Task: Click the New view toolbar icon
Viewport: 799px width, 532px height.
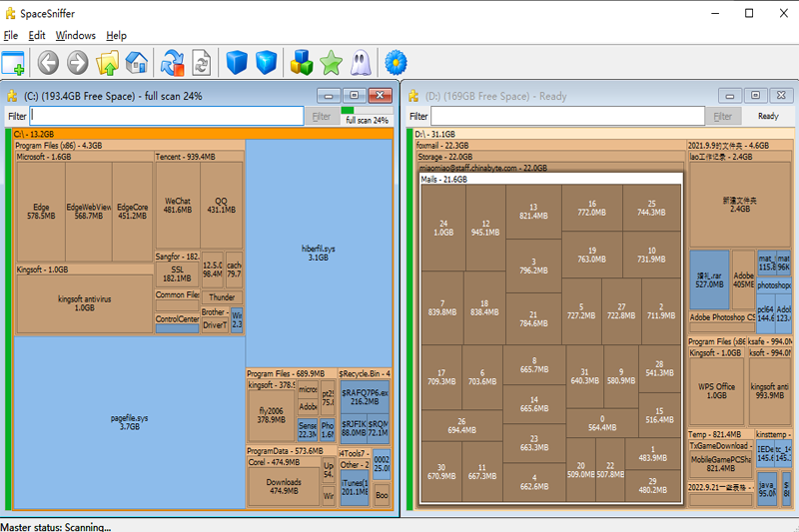Action: 13,63
